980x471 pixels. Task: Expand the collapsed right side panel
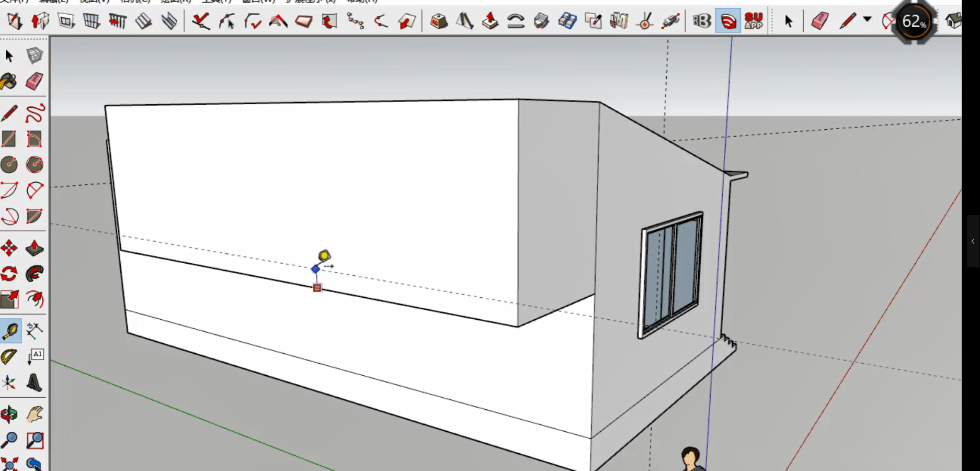(973, 241)
